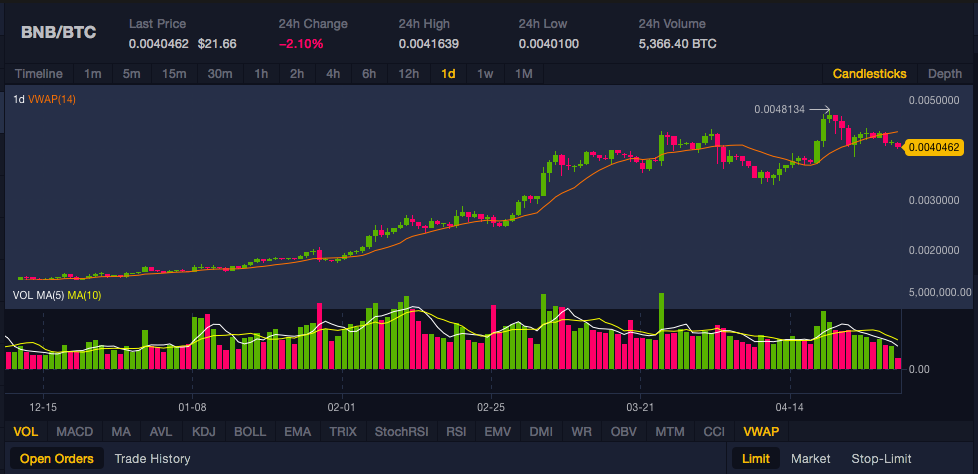Click the $21.66 USD price
Screen dimensions: 978x474
(217, 44)
